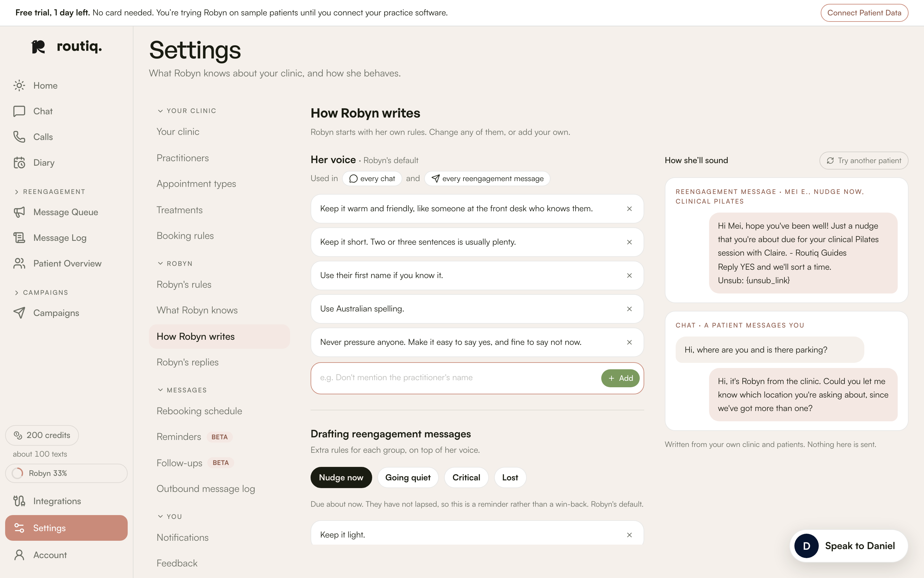Remove the 'Keep it light' rule
Screen dimensions: 924x578
629,535
